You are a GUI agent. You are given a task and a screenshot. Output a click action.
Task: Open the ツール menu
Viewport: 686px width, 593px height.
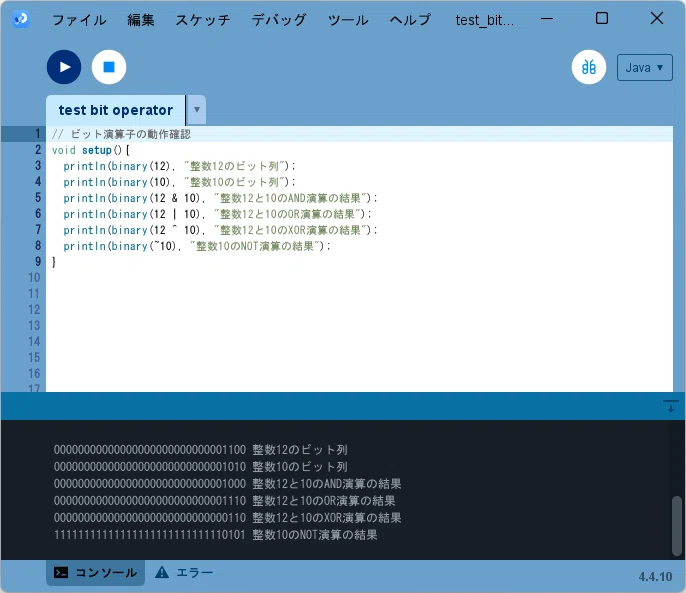[x=348, y=20]
